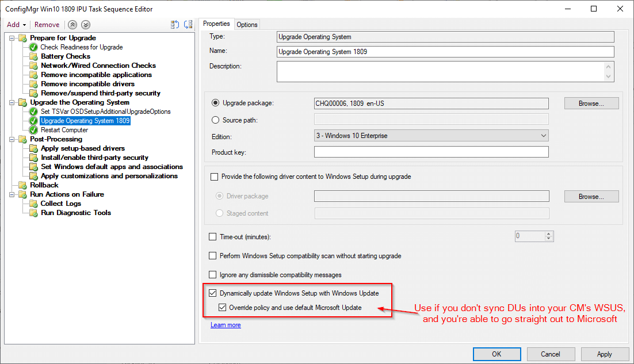Click the Cancel button

(551, 354)
